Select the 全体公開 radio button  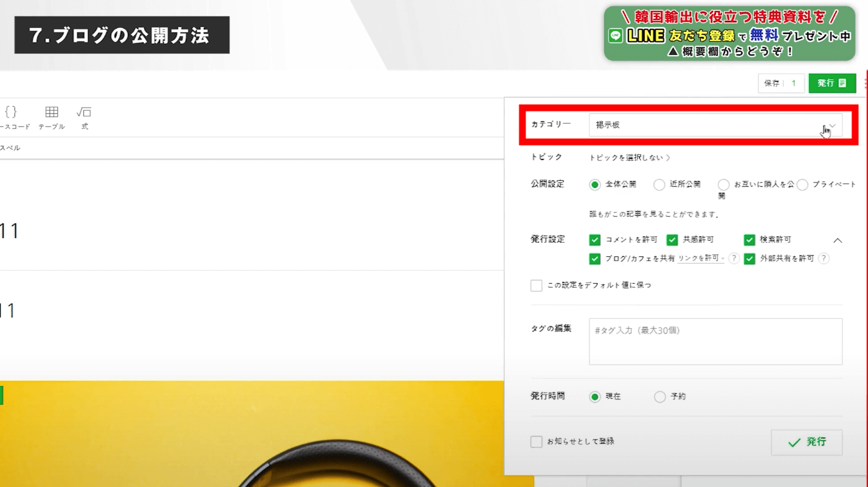tap(595, 184)
